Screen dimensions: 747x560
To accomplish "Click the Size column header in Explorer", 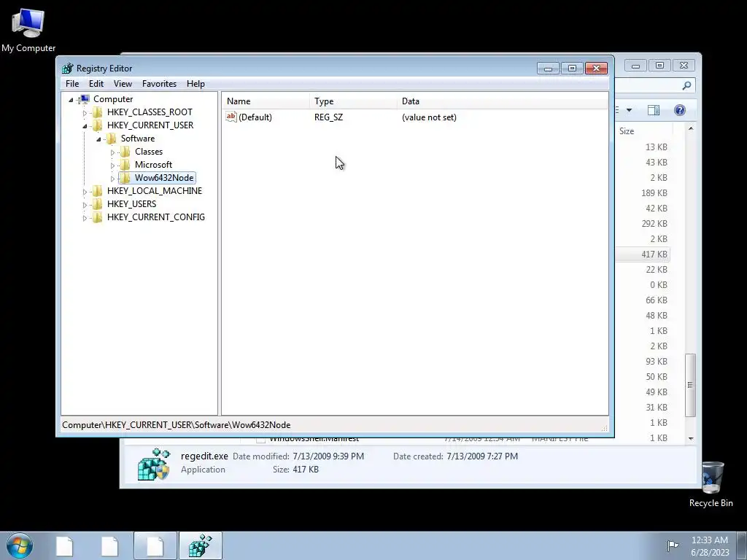I will tap(643, 131).
